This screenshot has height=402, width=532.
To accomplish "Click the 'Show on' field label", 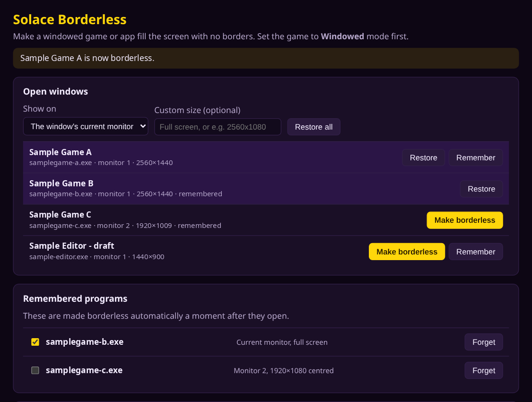I will coord(40,109).
